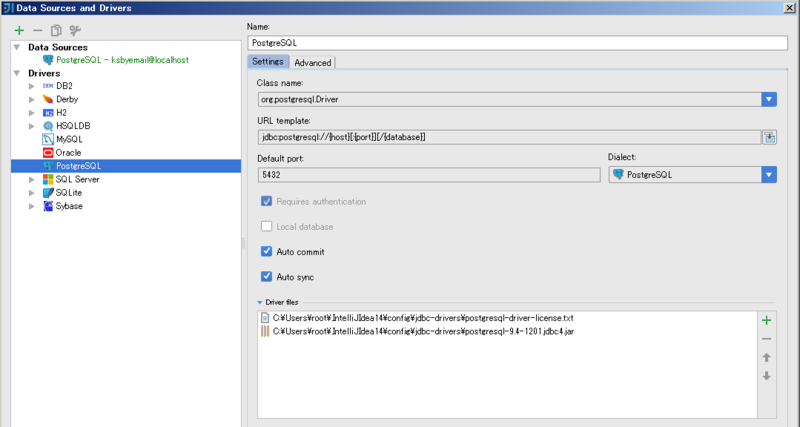
Task: Select PostgreSQL - ksbyemail@localhost data source
Action: click(122, 60)
